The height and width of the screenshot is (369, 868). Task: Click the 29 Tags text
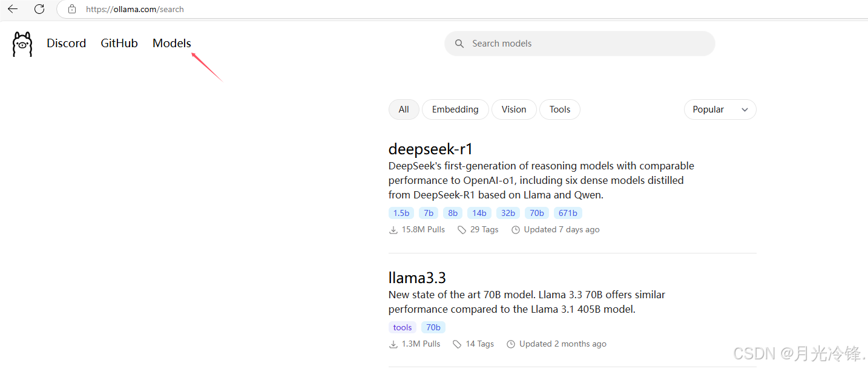[x=484, y=230]
